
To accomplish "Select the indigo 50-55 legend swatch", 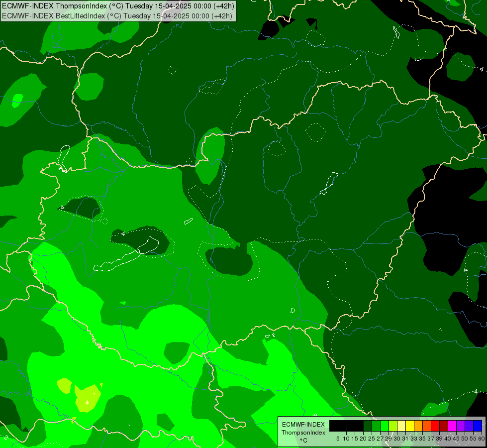I will pos(469,426).
